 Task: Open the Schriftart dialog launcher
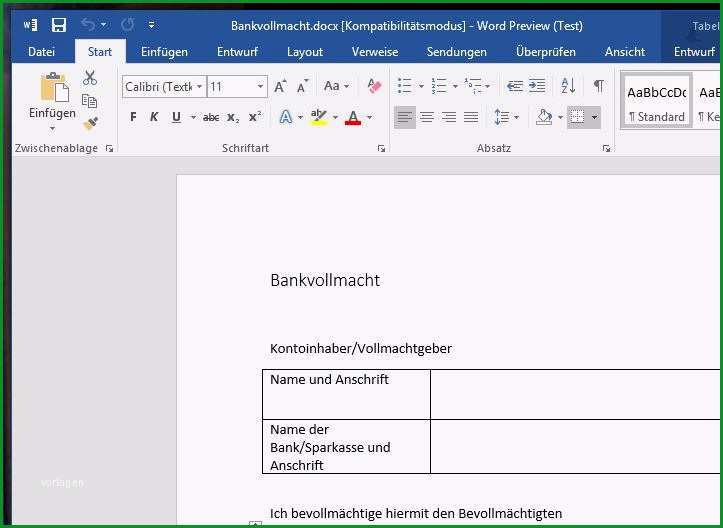click(381, 148)
